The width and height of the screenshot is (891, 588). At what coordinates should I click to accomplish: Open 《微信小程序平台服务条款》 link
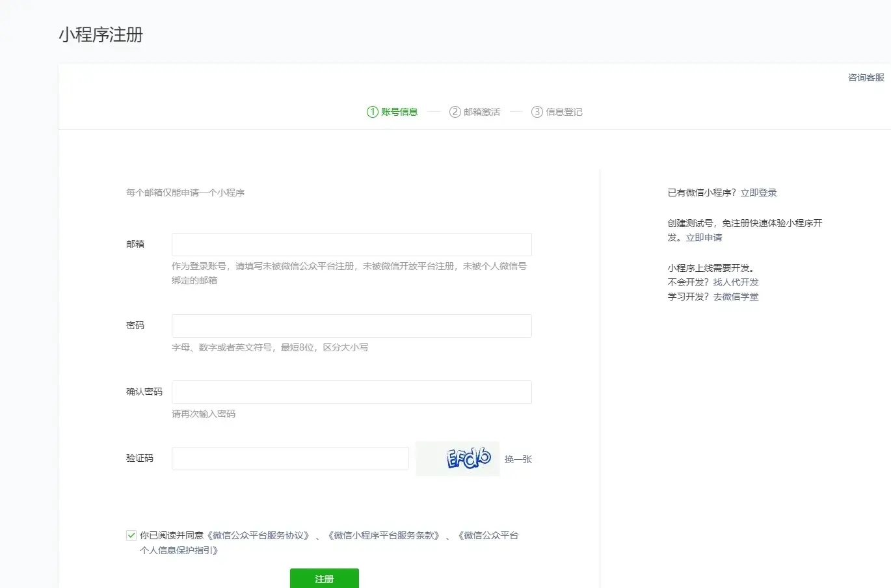(384, 535)
